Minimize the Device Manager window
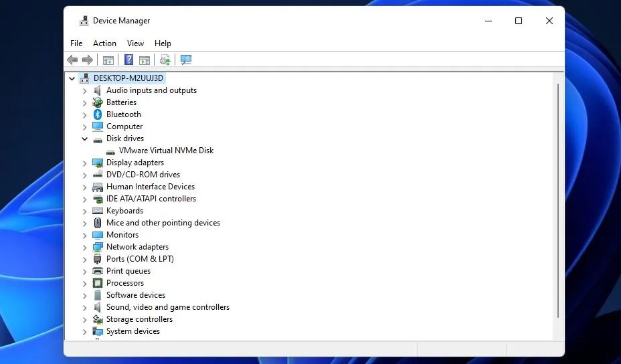This screenshot has width=621, height=364. (x=489, y=21)
